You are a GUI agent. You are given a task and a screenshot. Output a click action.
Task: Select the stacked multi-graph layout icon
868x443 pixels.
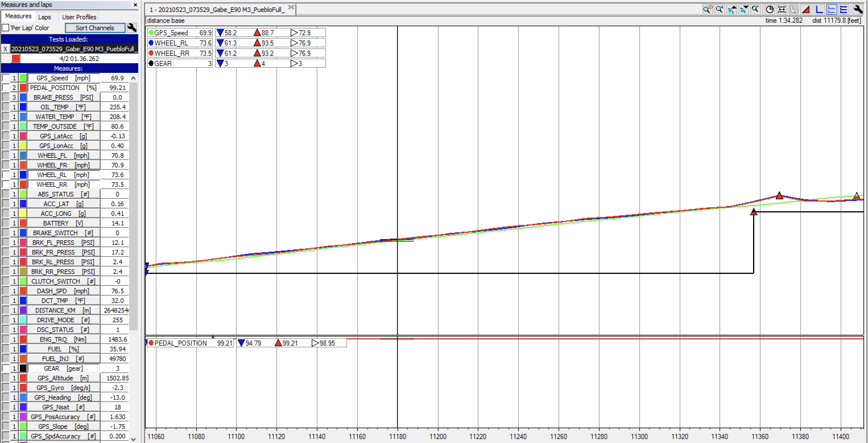pos(844,9)
